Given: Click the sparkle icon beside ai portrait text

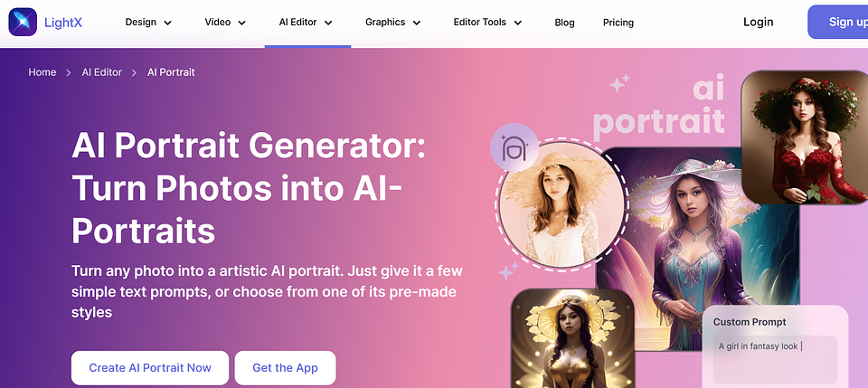Looking at the screenshot, I should 619,83.
